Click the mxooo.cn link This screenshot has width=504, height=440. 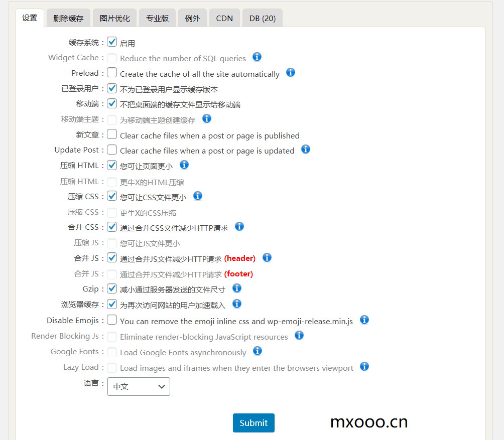(x=368, y=422)
